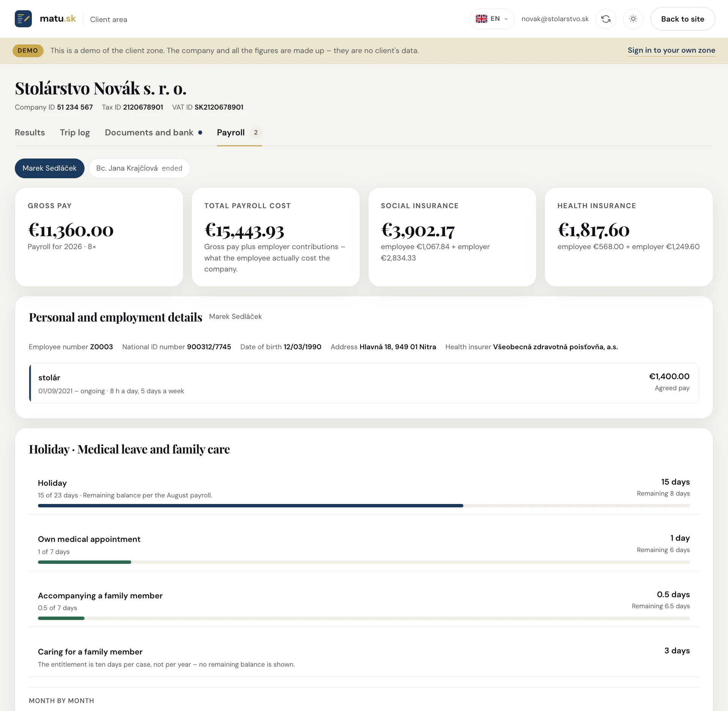728x711 pixels.
Task: Click the Tax ID 2120678901 value
Action: click(x=143, y=107)
